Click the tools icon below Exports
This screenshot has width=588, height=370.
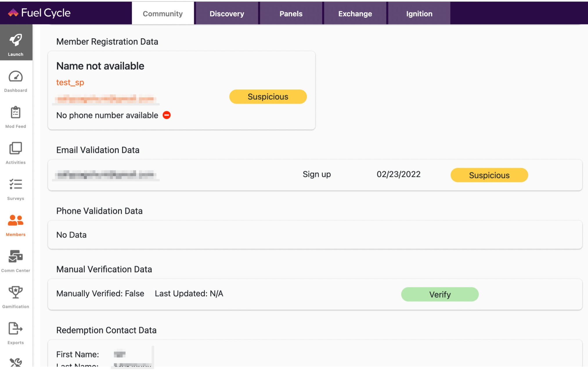[16, 362]
